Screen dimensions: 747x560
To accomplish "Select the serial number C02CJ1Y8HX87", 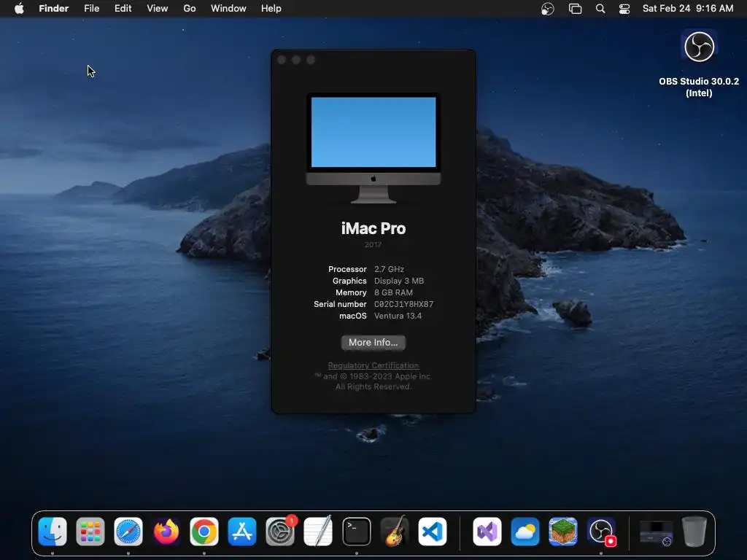I will pos(404,304).
